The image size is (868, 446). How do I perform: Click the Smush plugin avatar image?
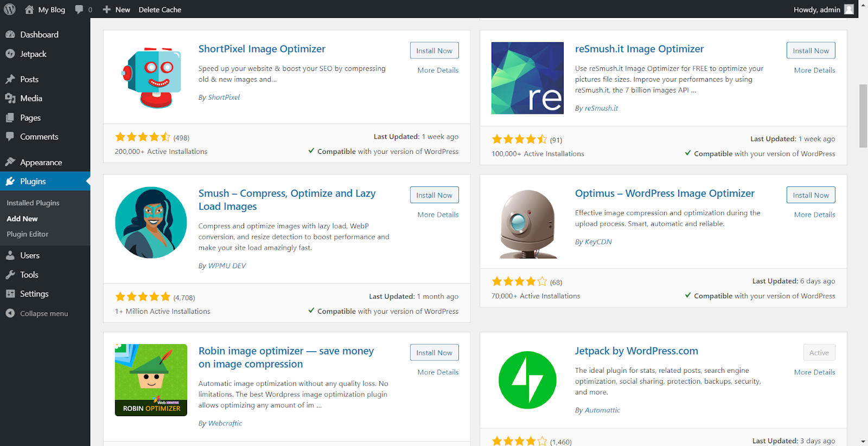pos(151,223)
